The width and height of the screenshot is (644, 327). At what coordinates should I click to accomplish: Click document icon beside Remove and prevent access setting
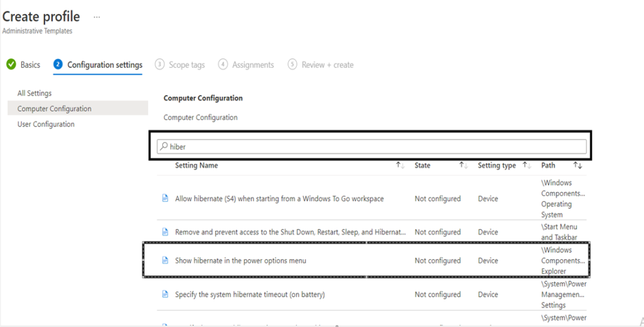(165, 232)
